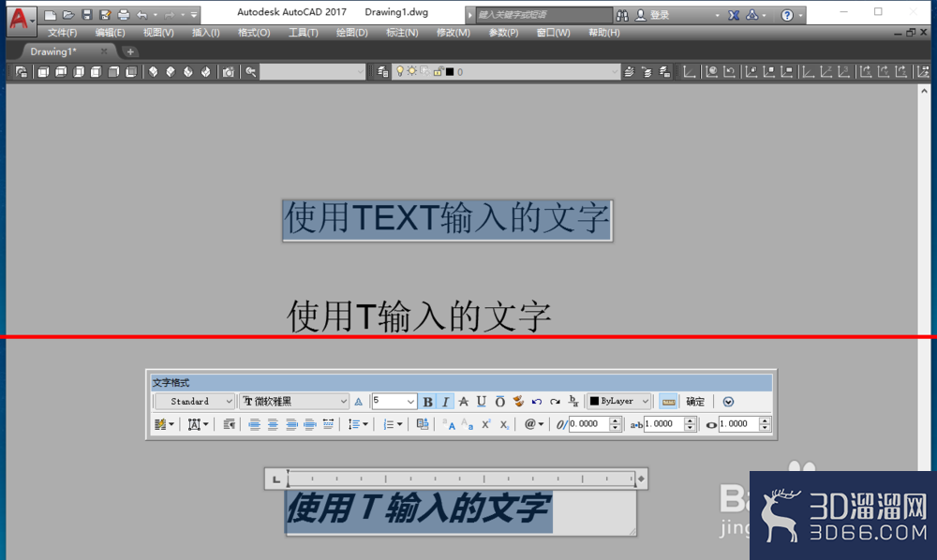This screenshot has height=560, width=937.
Task: Open the Layer Properties Manager icon
Action: [382, 72]
